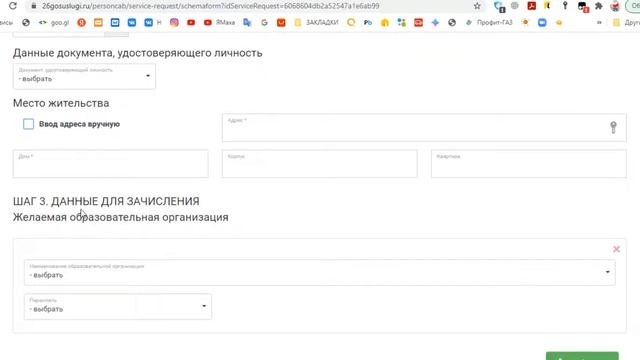Open the ЗАКЛАДКИ bookmarks folder
Viewport: 640px width, 360px height.
[317, 23]
